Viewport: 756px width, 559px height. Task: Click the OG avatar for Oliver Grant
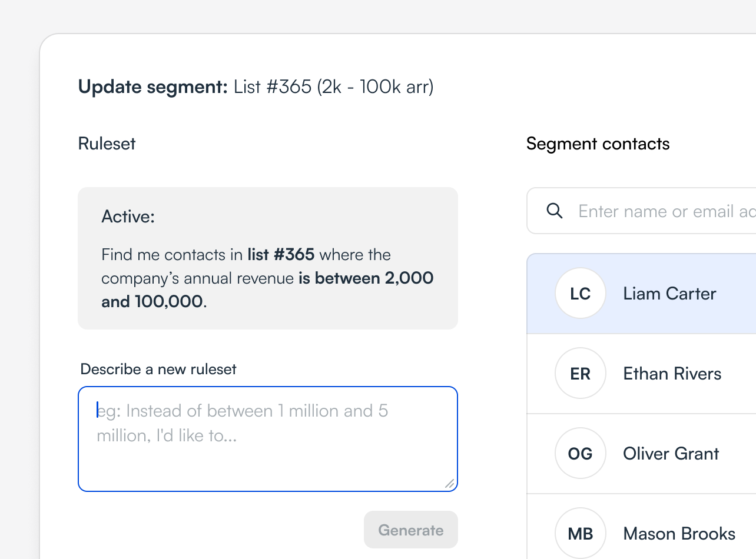pyautogui.click(x=581, y=453)
